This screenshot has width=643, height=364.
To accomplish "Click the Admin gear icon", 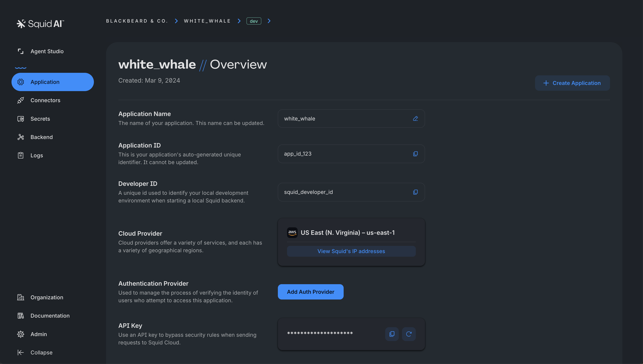I will pos(20,334).
